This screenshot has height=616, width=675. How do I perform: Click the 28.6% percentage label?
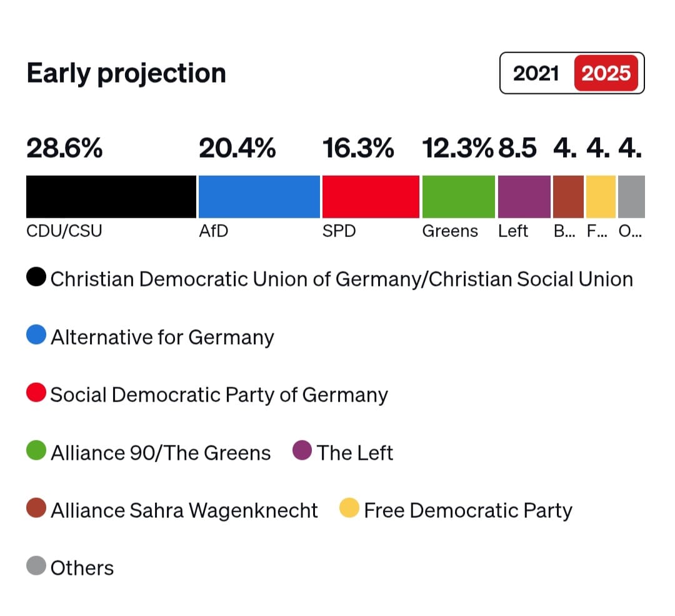(x=64, y=149)
